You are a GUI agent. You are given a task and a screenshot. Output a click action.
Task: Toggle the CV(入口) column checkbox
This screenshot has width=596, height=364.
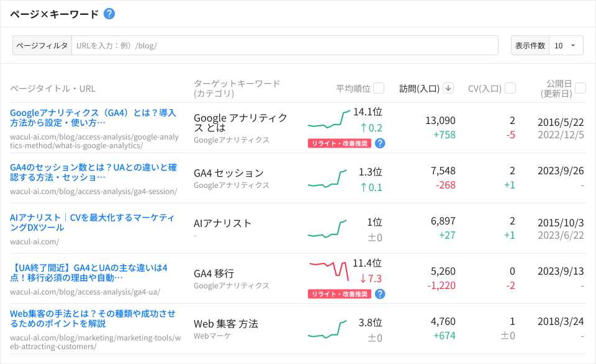pyautogui.click(x=510, y=89)
